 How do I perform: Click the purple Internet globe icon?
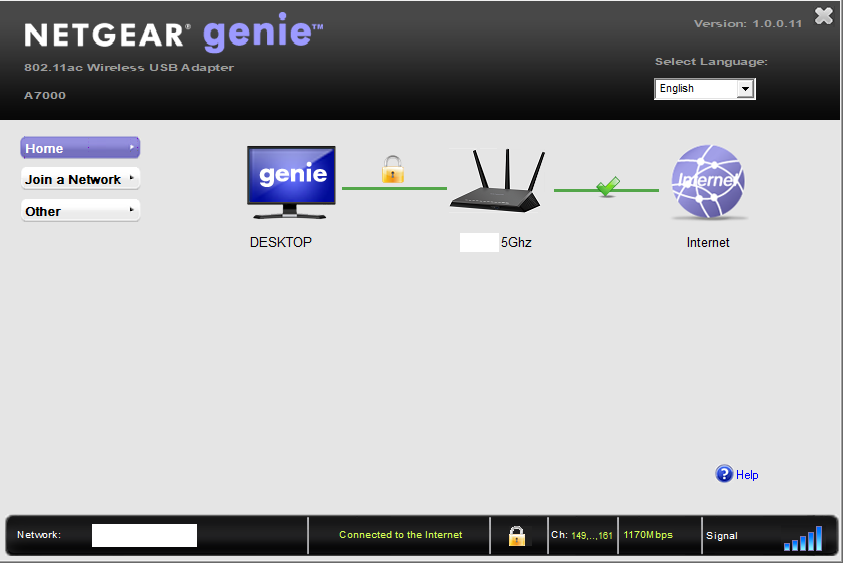[708, 181]
